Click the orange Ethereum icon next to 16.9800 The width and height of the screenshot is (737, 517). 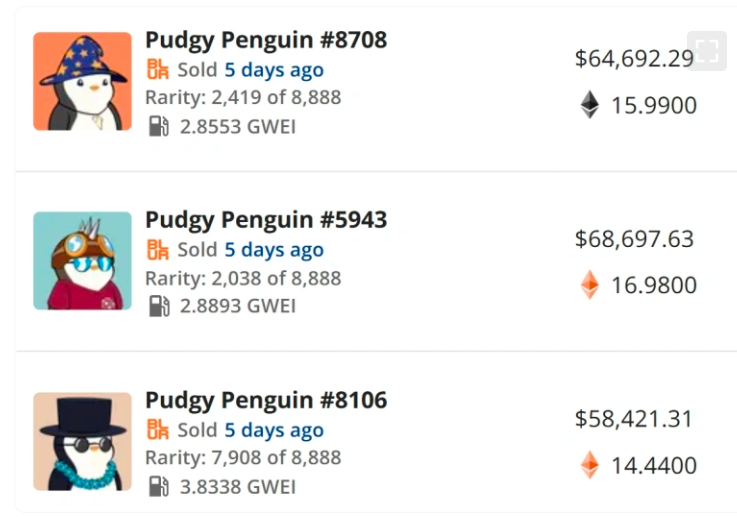coord(590,286)
